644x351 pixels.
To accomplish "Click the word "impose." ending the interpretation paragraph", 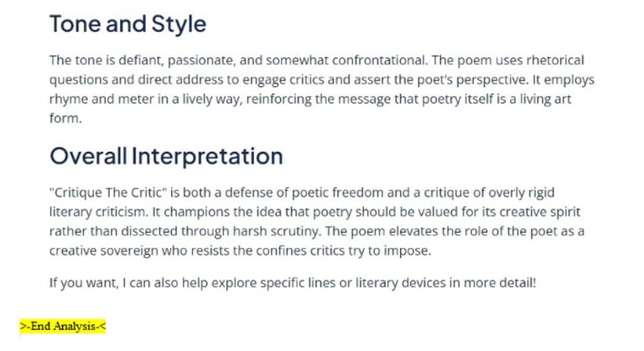I will [408, 250].
